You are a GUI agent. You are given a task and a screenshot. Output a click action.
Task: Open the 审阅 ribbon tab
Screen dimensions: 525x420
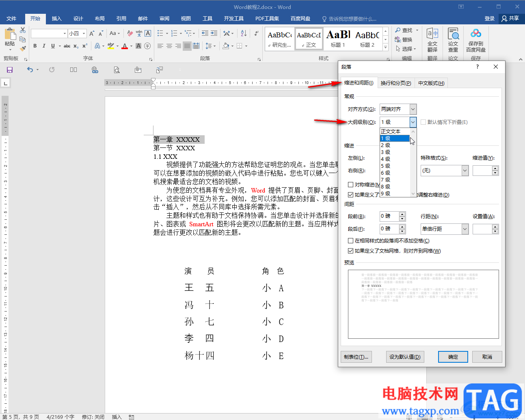pos(164,19)
